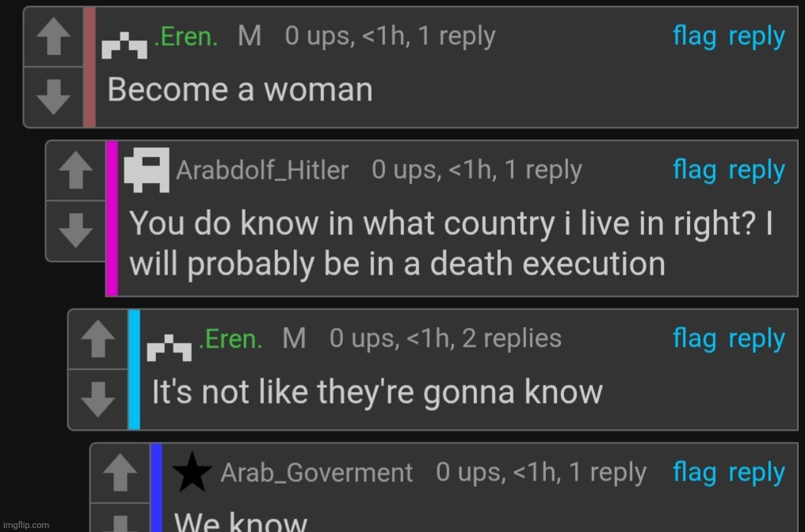Upvote .Eren.'s 'Become a woman' comment
This screenshot has height=532, width=805.
pyautogui.click(x=53, y=36)
